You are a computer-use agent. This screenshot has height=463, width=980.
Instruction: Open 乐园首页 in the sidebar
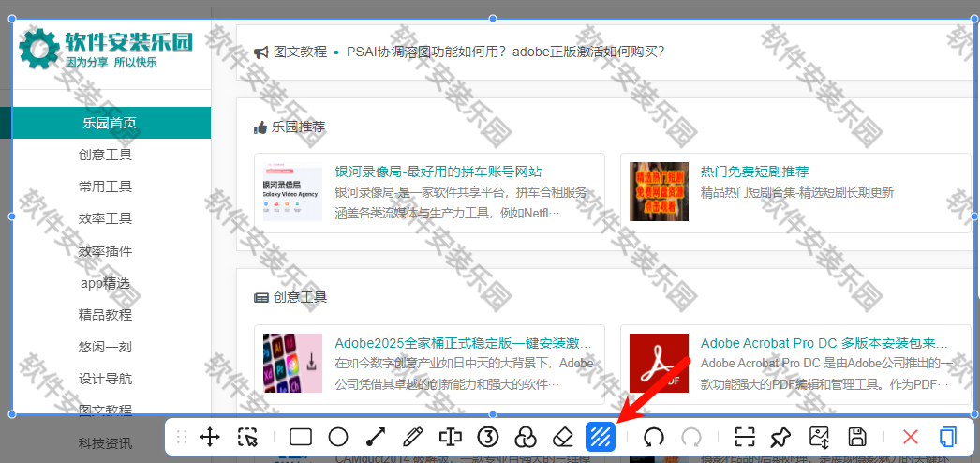click(x=109, y=123)
